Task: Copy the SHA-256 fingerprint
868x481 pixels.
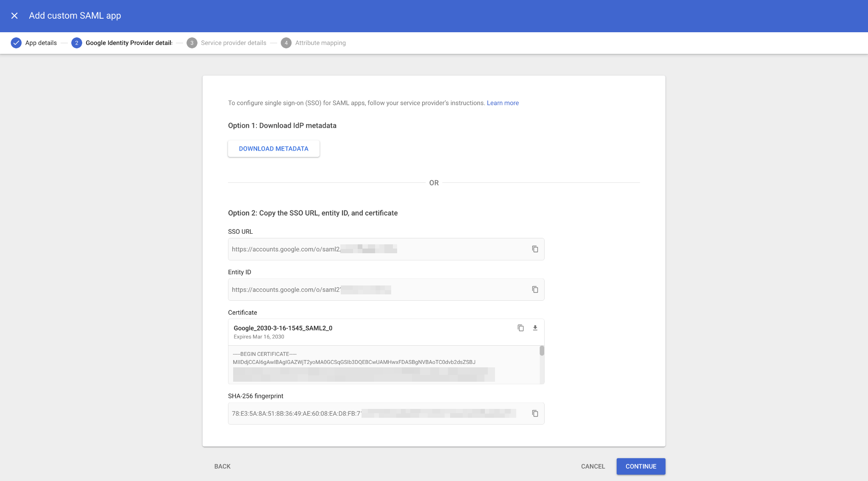Action: [535, 413]
